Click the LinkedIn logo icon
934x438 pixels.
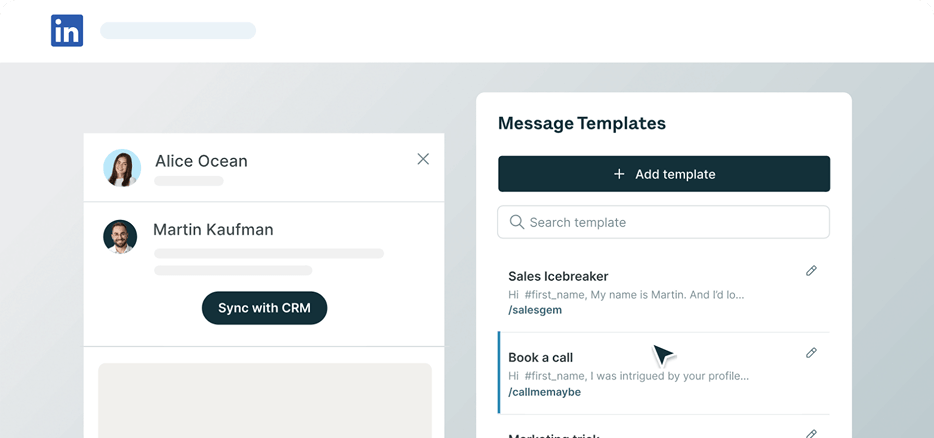[67, 30]
